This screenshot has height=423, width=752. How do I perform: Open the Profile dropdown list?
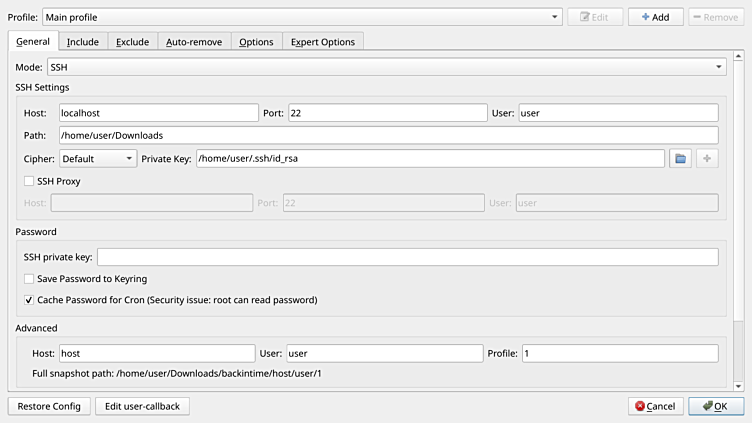click(302, 17)
